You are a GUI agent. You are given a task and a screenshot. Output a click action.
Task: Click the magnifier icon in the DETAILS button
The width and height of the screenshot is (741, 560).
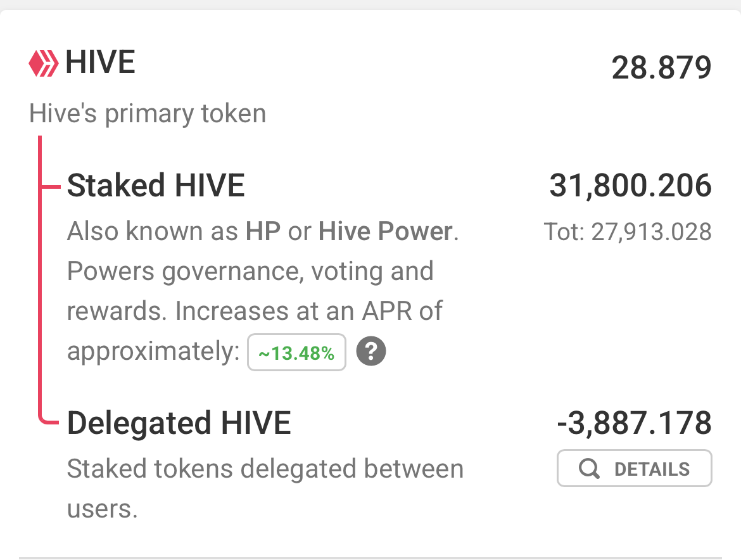point(589,469)
